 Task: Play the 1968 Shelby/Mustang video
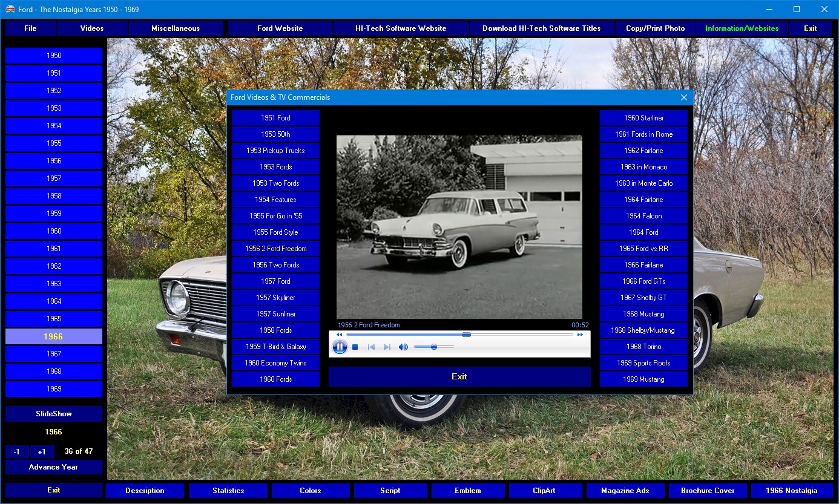[x=643, y=330]
